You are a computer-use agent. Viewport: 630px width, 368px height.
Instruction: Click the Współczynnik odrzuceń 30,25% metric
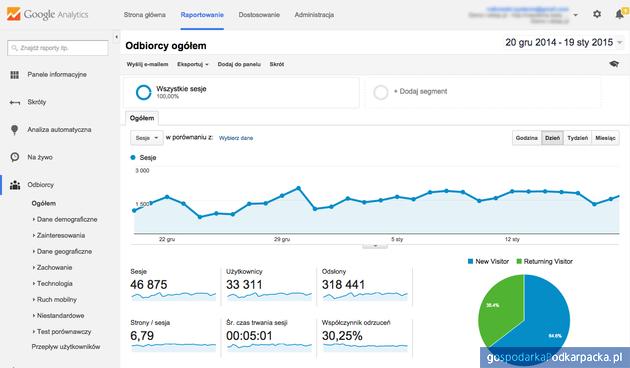[365, 337]
